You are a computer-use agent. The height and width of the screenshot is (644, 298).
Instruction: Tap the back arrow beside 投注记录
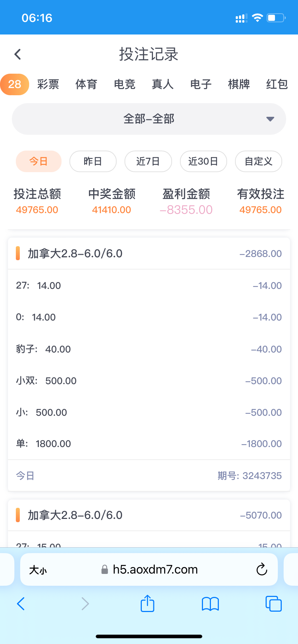(x=18, y=54)
